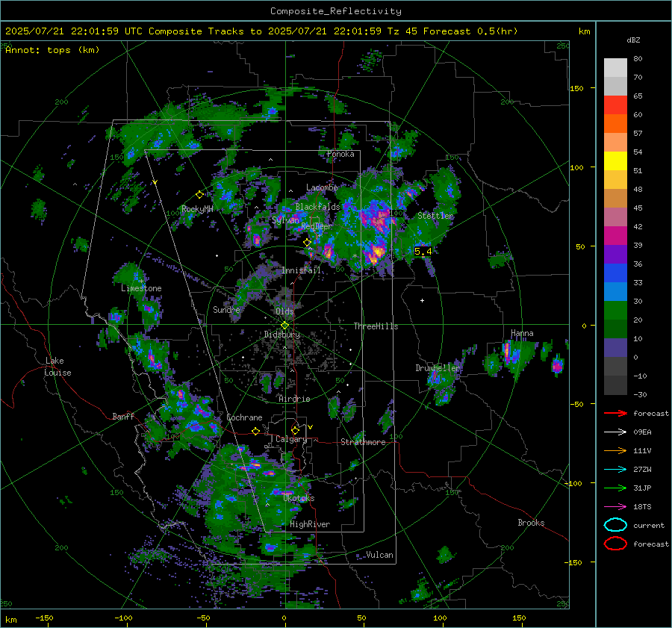Click the Drumheller city label

coord(438,368)
